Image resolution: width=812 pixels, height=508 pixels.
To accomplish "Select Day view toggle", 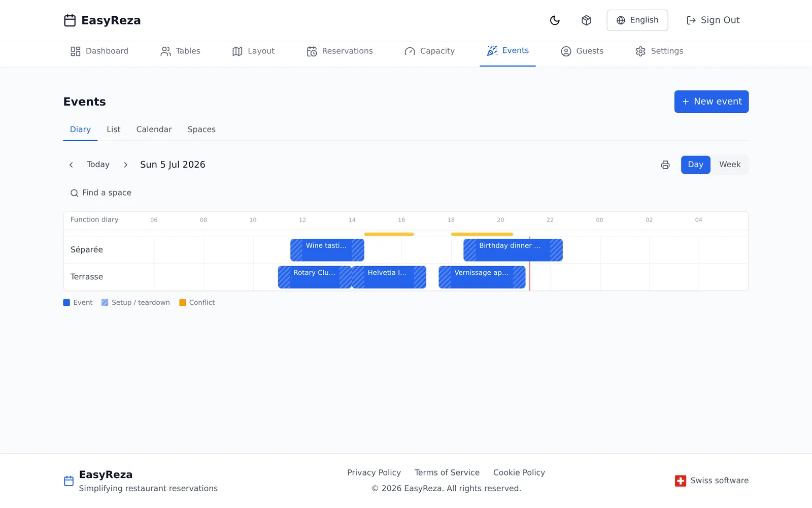I will tap(695, 165).
